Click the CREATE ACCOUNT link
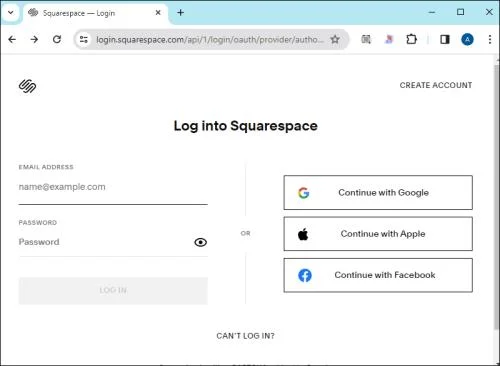The height and width of the screenshot is (366, 500). click(436, 85)
